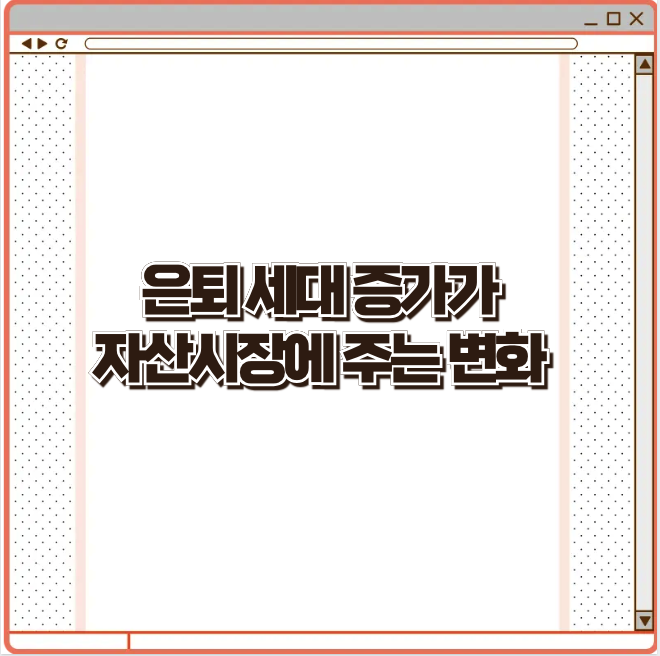Click the scrollbar down arrow

coord(644,621)
